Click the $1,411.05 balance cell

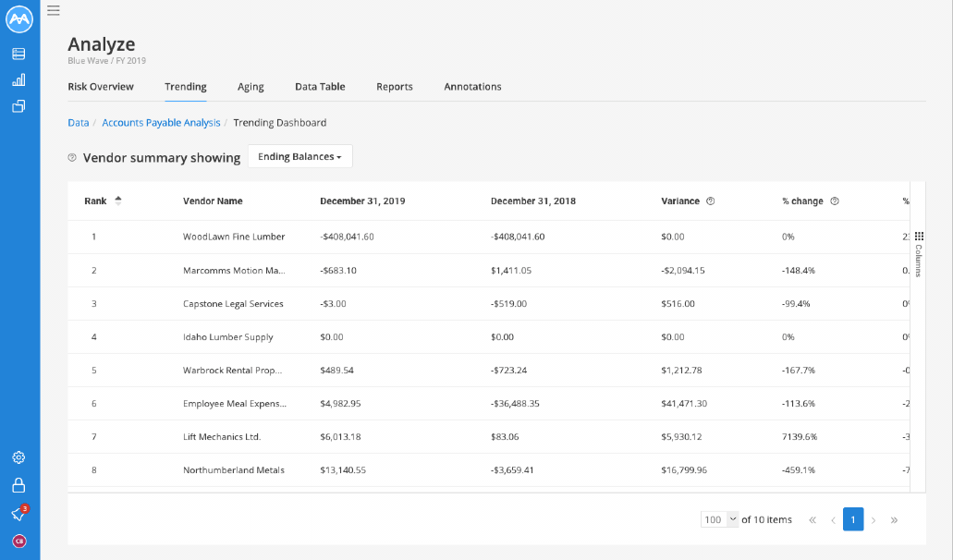point(511,270)
